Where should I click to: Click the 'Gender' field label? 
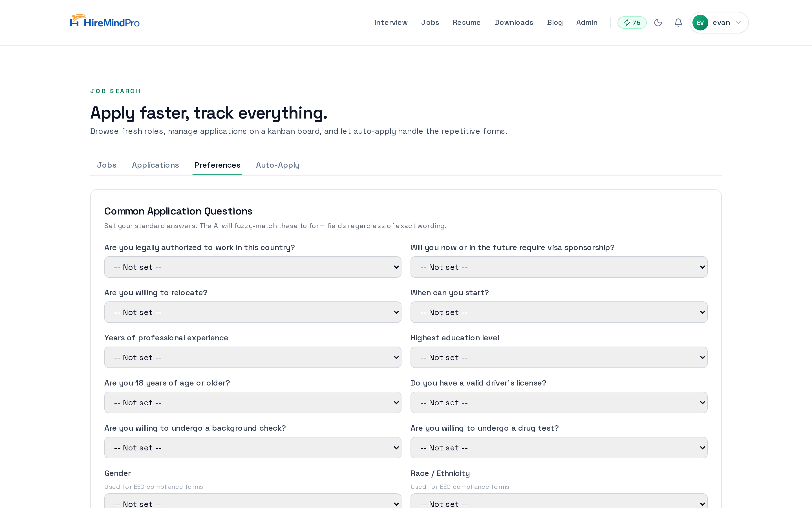point(118,473)
